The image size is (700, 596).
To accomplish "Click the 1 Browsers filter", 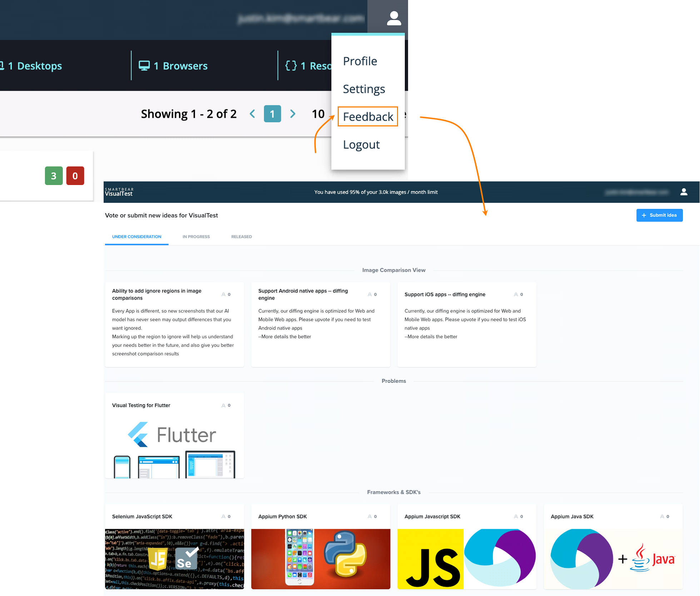I will coord(174,66).
